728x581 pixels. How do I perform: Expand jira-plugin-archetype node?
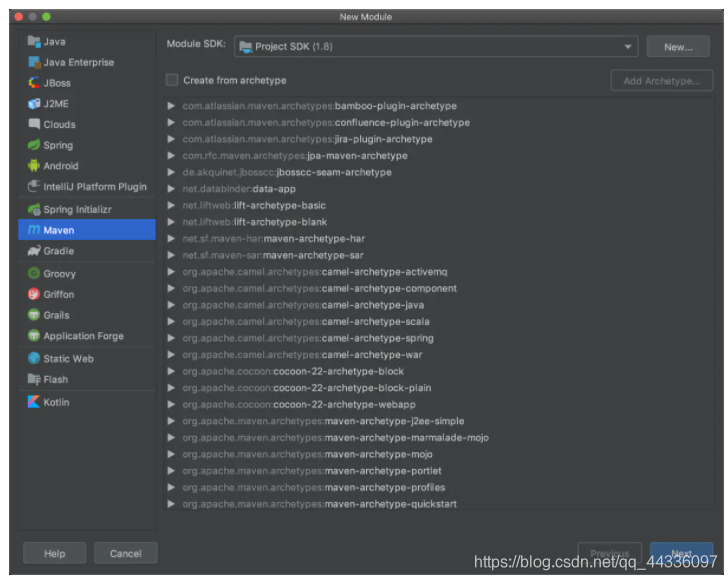(171, 139)
